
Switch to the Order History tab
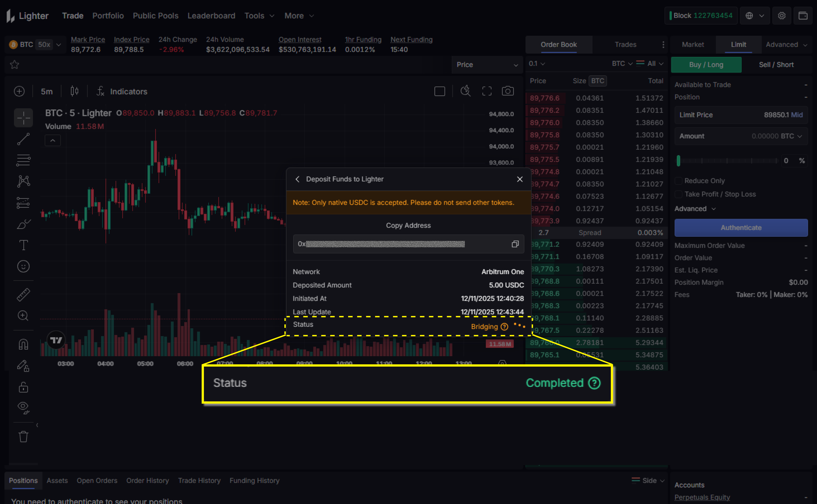(148, 480)
